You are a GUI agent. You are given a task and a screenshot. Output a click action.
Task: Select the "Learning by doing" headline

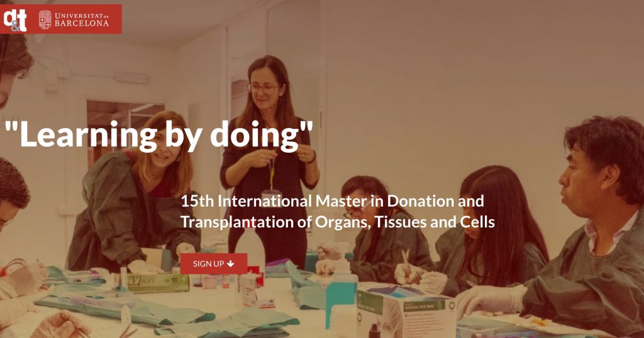pos(159,134)
